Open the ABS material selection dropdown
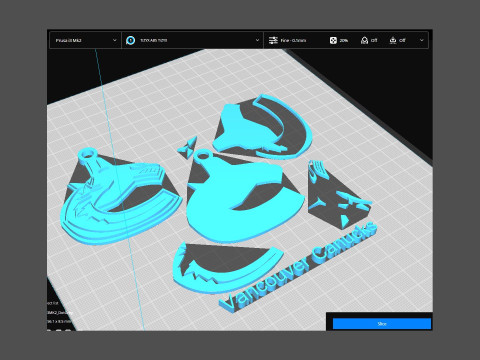Image resolution: width=480 pixels, height=360 pixels. 193,40
